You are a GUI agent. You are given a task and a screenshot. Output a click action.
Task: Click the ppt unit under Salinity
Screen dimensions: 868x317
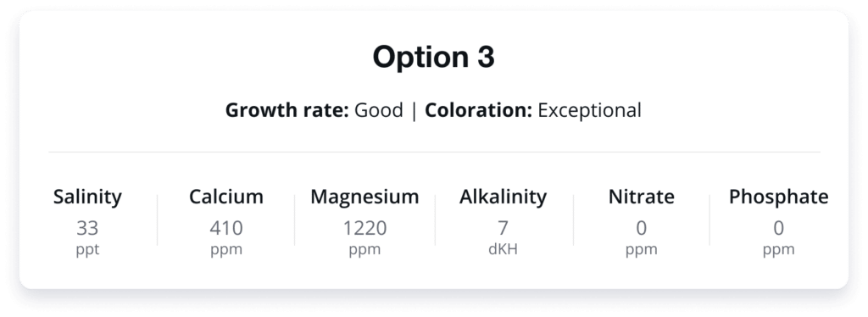(87, 249)
